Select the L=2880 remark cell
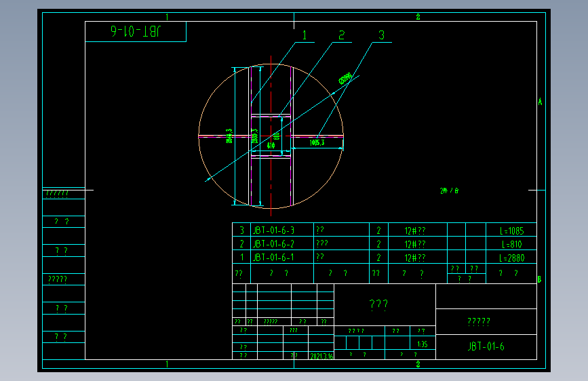Screen dimensions: 588x381 pos(511,258)
